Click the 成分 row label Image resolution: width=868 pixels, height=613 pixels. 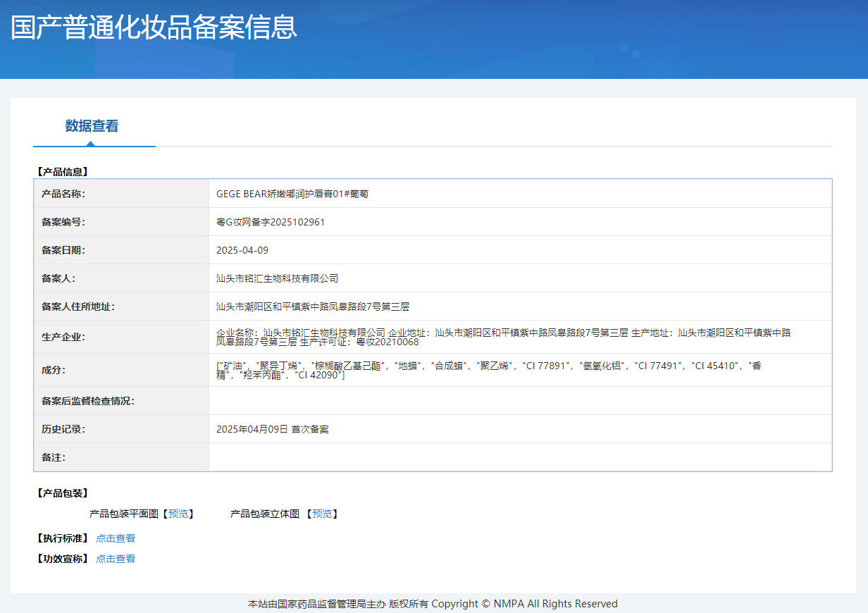pyautogui.click(x=53, y=370)
